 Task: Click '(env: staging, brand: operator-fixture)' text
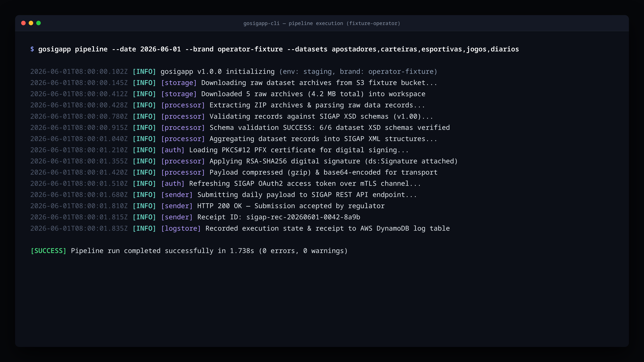[358, 71]
